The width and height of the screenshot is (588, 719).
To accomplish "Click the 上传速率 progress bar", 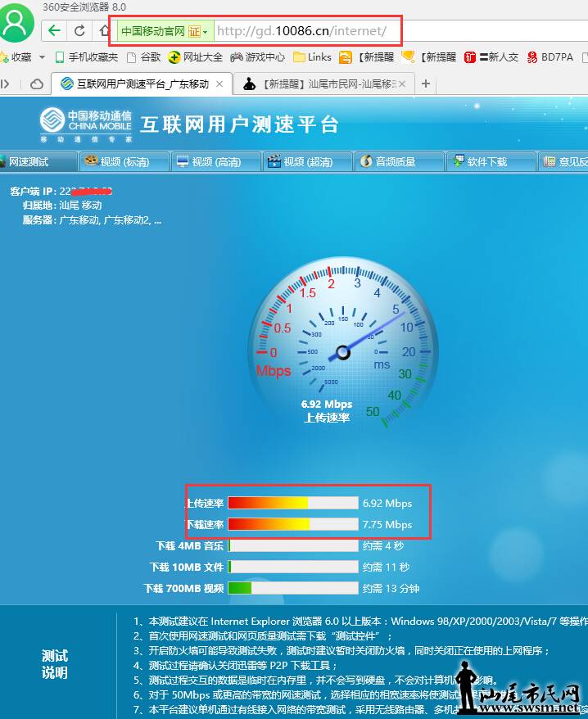I will tap(292, 503).
